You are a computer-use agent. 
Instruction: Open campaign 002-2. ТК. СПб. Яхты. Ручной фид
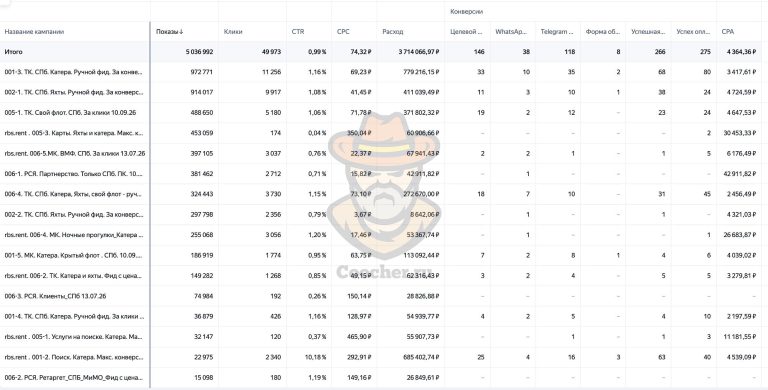pyautogui.click(x=73, y=215)
